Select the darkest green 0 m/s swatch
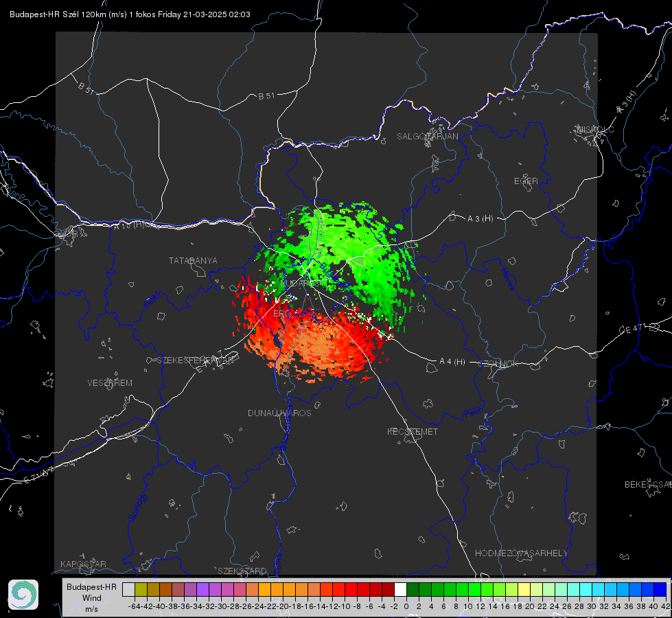Viewport: 672px width, 618px height. coord(413,589)
